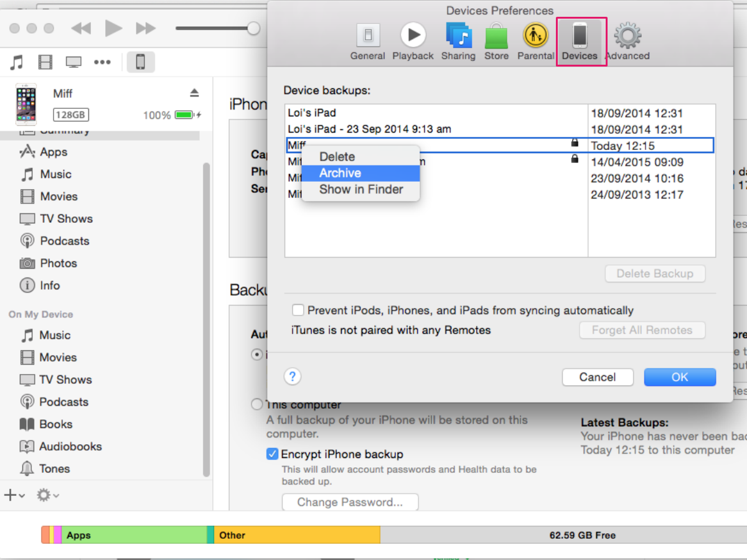Click the 128GB capacity badge
Viewport: 747px width, 560px height.
[x=71, y=115]
